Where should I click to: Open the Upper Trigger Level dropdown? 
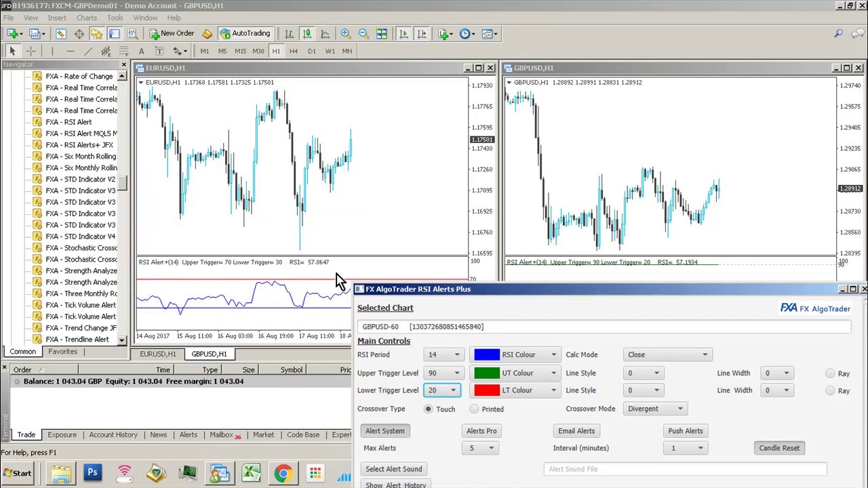pyautogui.click(x=443, y=373)
